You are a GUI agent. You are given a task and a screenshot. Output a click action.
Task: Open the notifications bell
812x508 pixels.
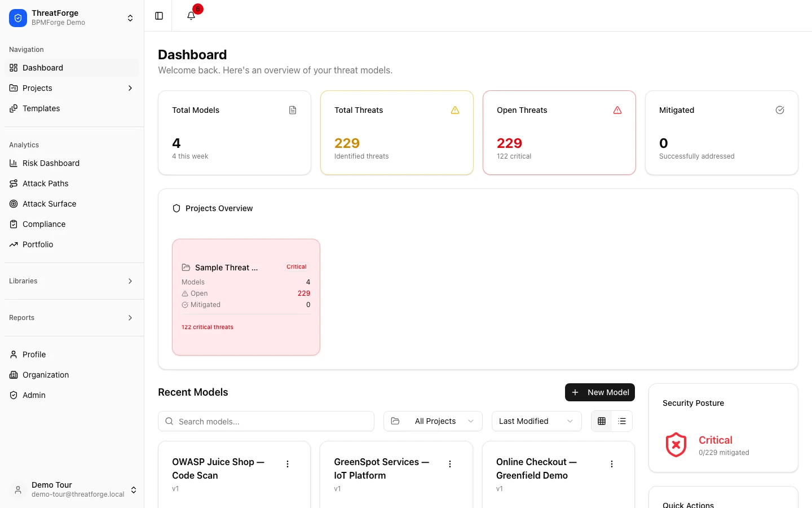pos(191,16)
